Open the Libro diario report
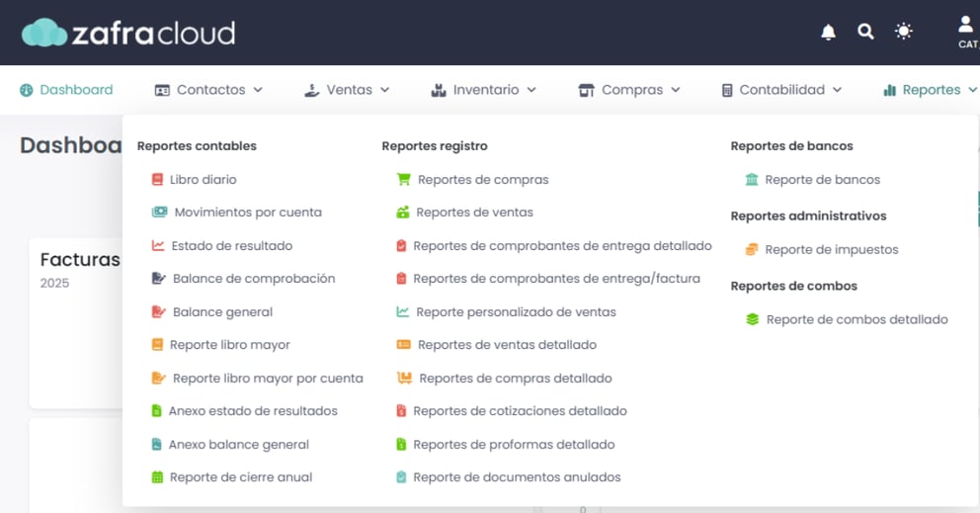Screen dimensions: 980x513 point(204,180)
